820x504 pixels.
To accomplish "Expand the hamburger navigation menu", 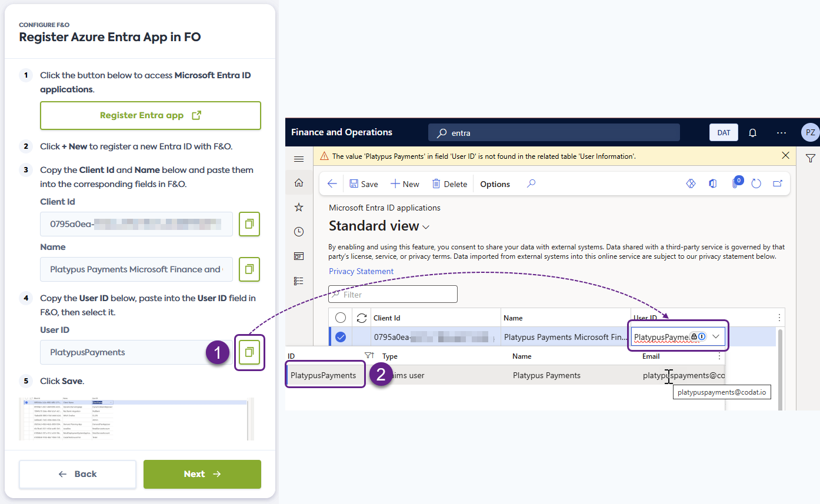I will (299, 159).
